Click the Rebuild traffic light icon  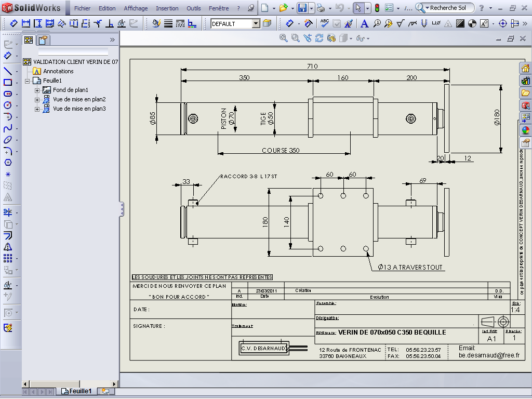(377, 8)
